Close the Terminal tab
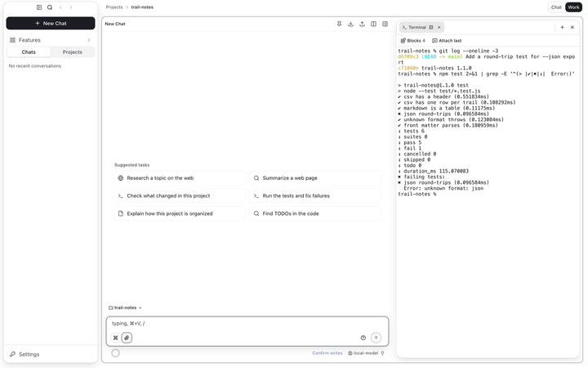This screenshot has height=368, width=588. click(439, 27)
